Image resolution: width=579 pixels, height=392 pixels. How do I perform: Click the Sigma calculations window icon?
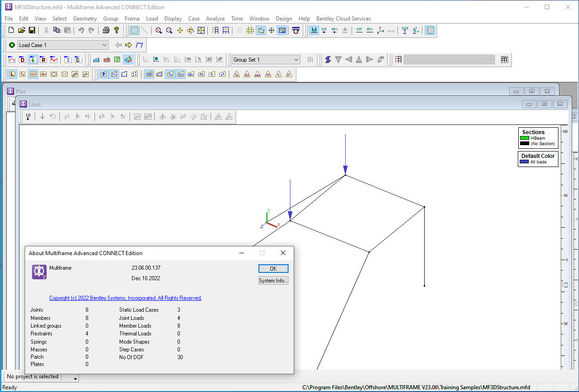(68, 60)
